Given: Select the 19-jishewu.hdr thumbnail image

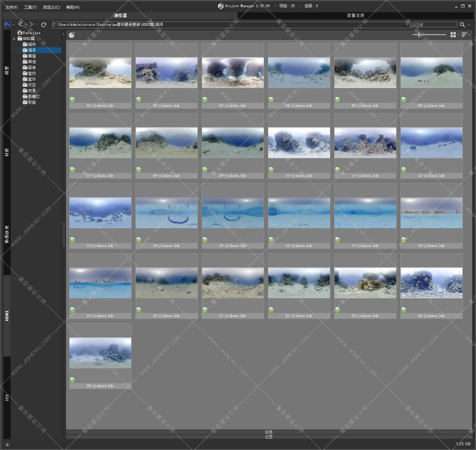Looking at the screenshot, I should [100, 283].
